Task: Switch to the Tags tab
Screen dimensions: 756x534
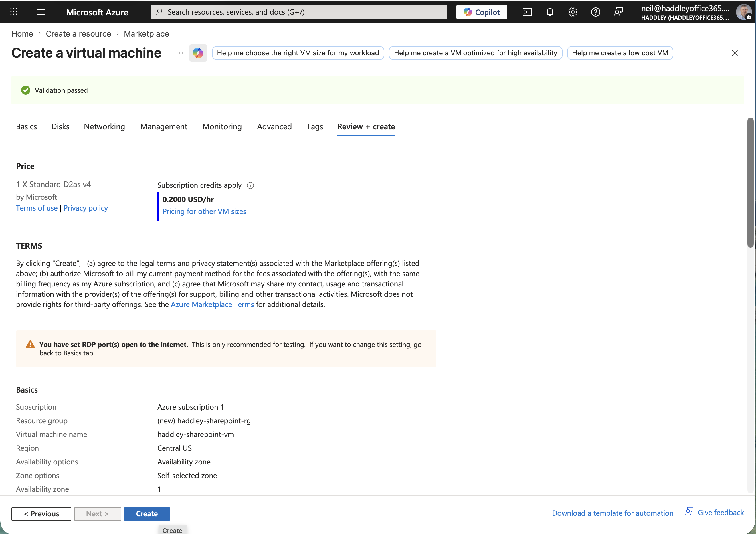Action: click(314, 126)
